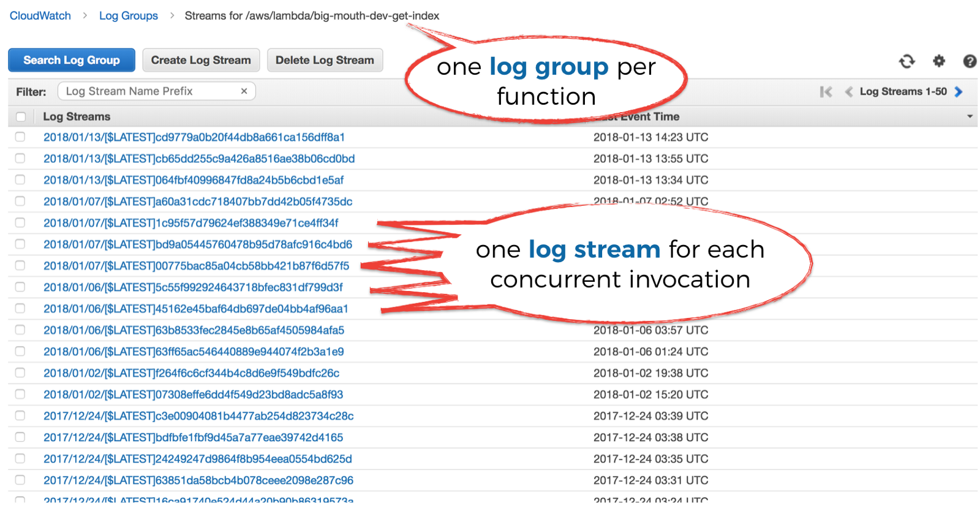Select checkbox for stream ending 63b8533fec2845e8b65af4505984afa5
The width and height of the screenshot is (980, 506).
(x=20, y=330)
